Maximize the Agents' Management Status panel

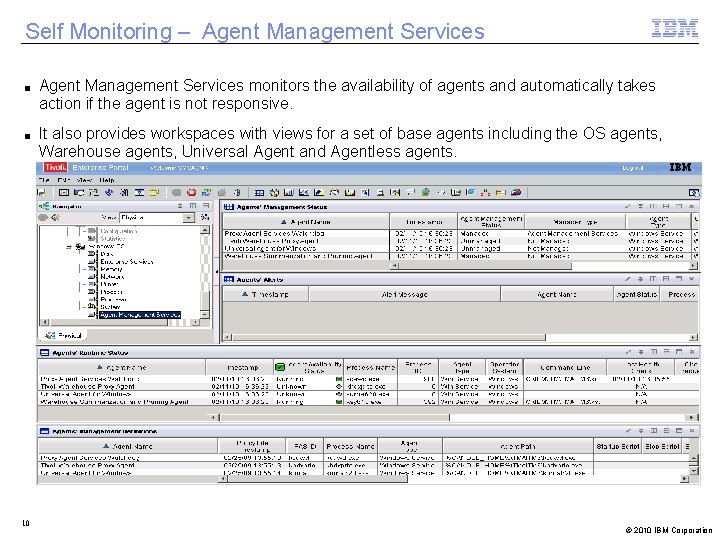(x=679, y=207)
